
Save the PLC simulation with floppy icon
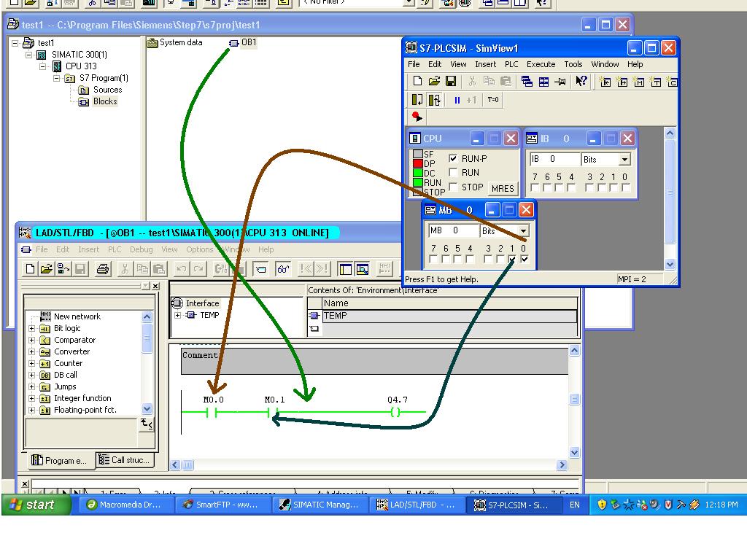451,82
